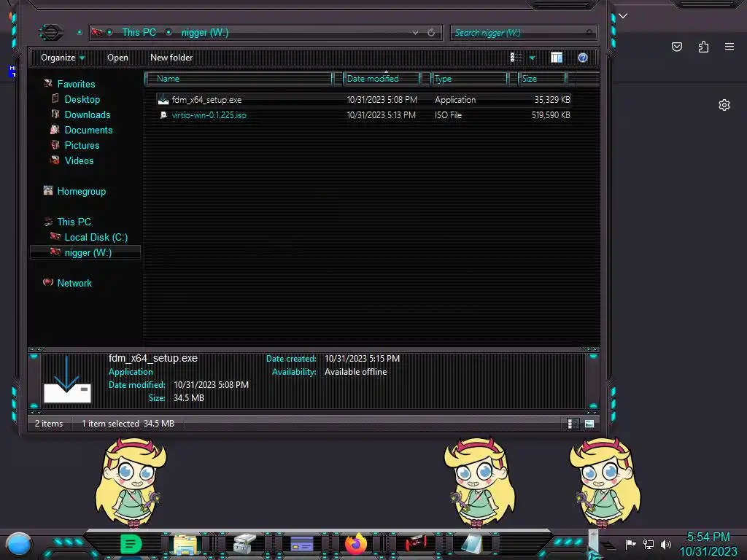Screen dimensions: 747x560
Task: Open the address bar history dropdown chevron
Action: (415, 32)
